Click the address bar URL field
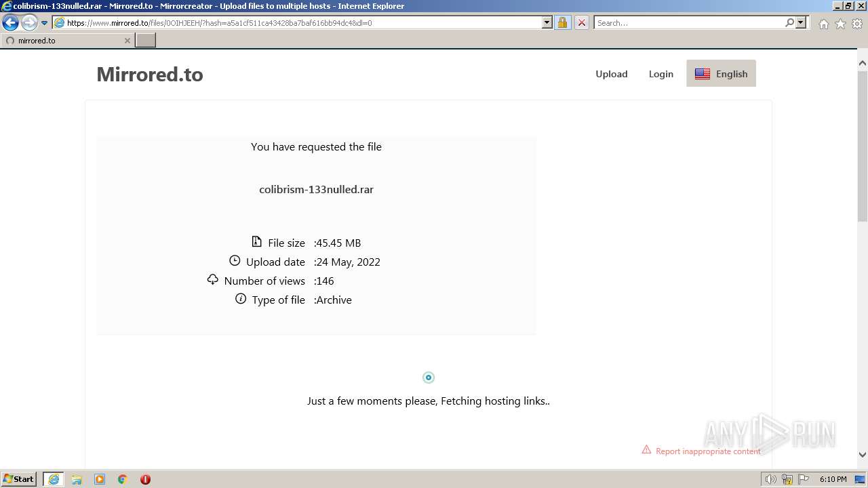This screenshot has height=488, width=868. click(x=297, y=22)
